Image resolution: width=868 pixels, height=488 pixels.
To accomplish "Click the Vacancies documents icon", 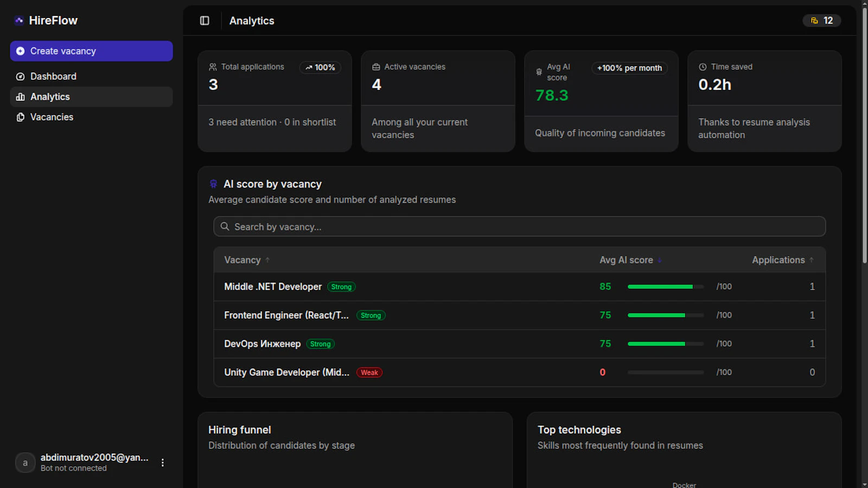I will 20,117.
